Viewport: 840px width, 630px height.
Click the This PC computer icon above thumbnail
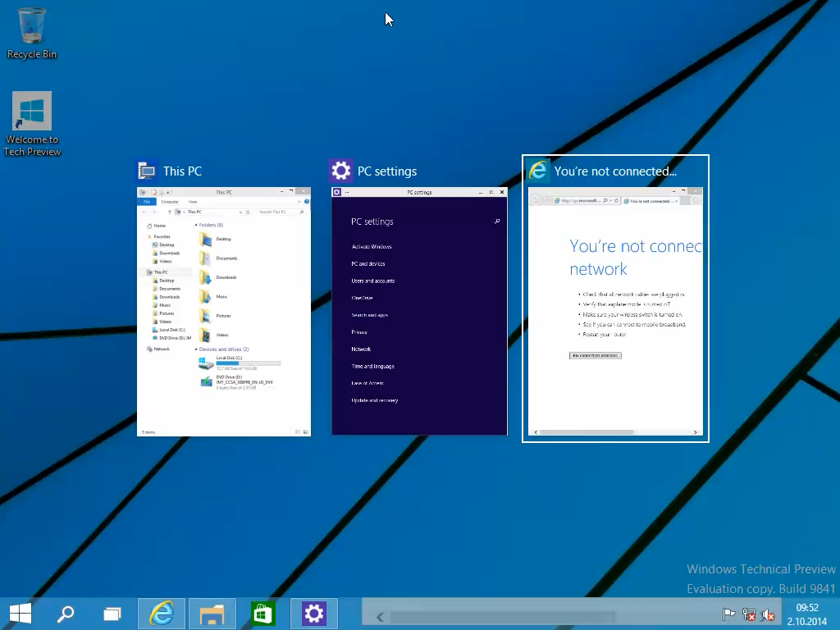click(147, 171)
